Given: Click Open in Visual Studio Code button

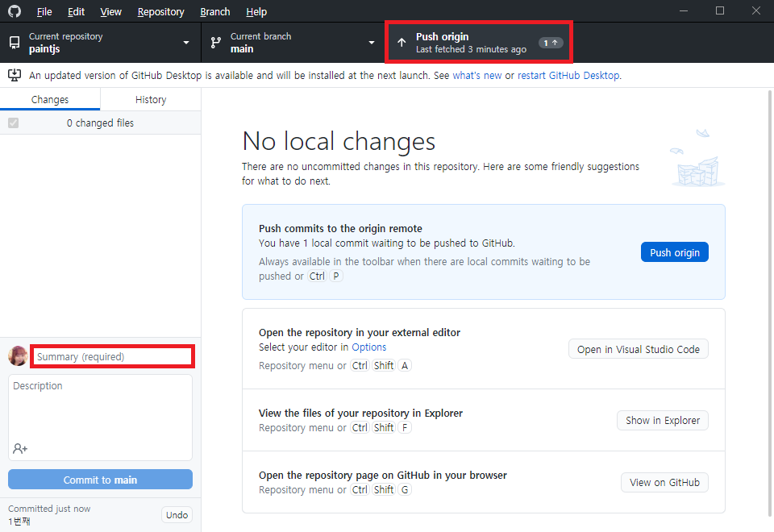Looking at the screenshot, I should 639,349.
